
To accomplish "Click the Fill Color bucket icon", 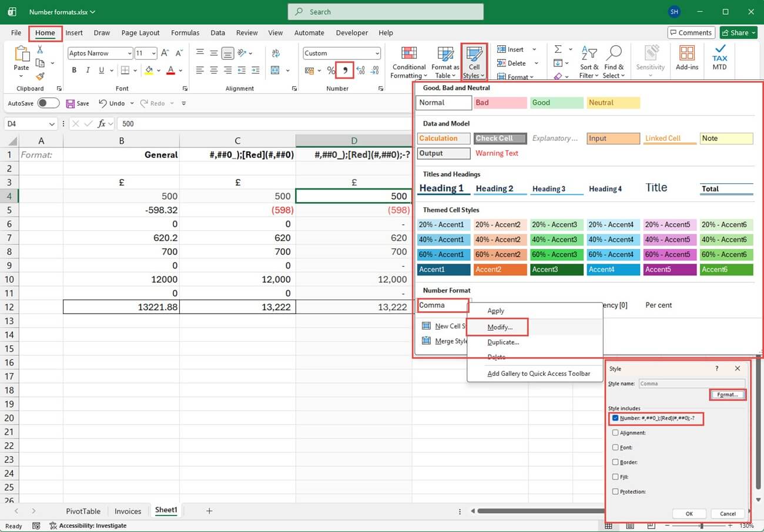I will [149, 70].
